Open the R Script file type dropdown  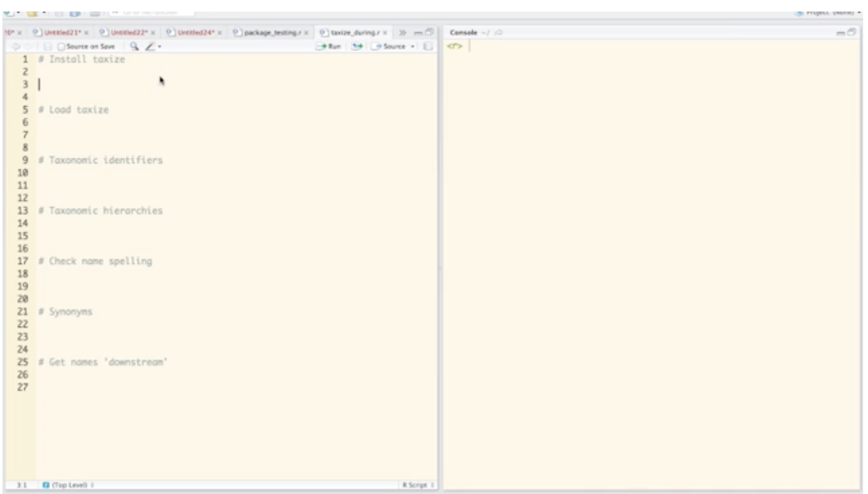(418, 486)
